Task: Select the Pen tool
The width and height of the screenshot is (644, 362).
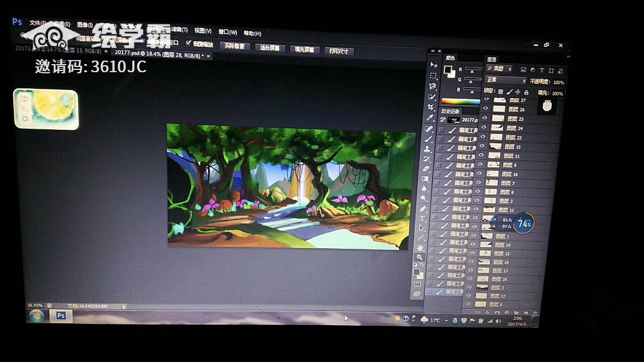Action: pos(422,208)
